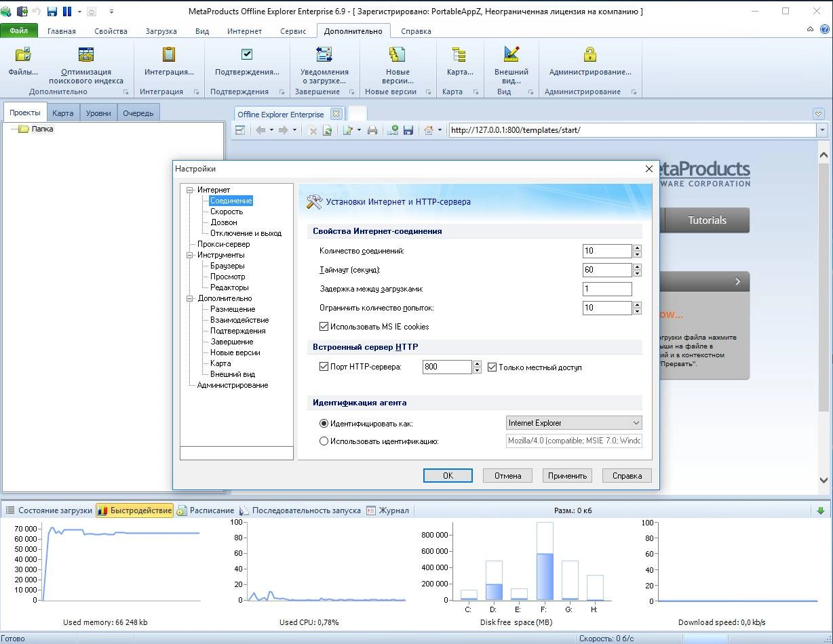Open the browser tab list dropdown
The height and width of the screenshot is (644, 833).
[819, 114]
